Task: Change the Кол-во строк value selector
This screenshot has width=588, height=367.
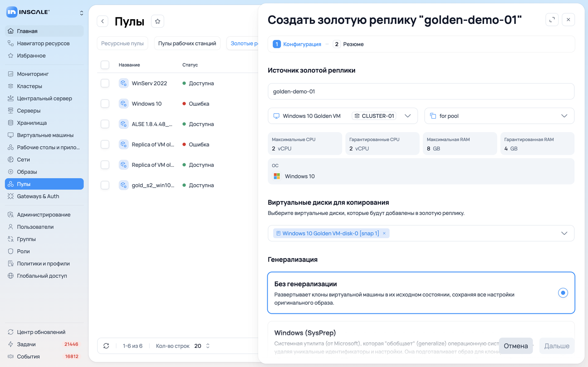Action: pyautogui.click(x=202, y=346)
